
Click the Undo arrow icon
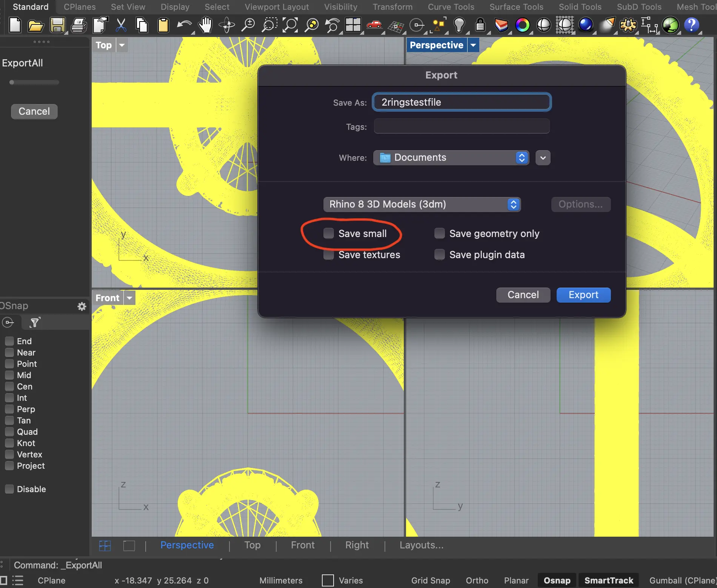(184, 25)
